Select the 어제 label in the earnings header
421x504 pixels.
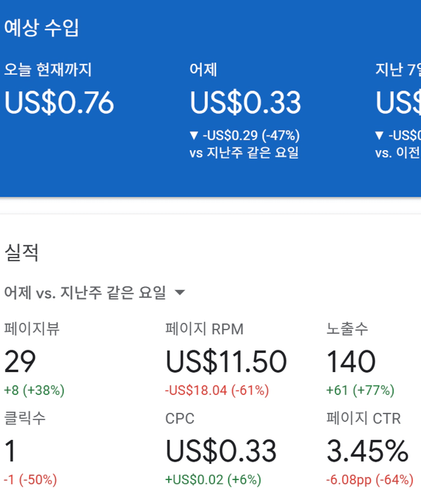(x=203, y=69)
